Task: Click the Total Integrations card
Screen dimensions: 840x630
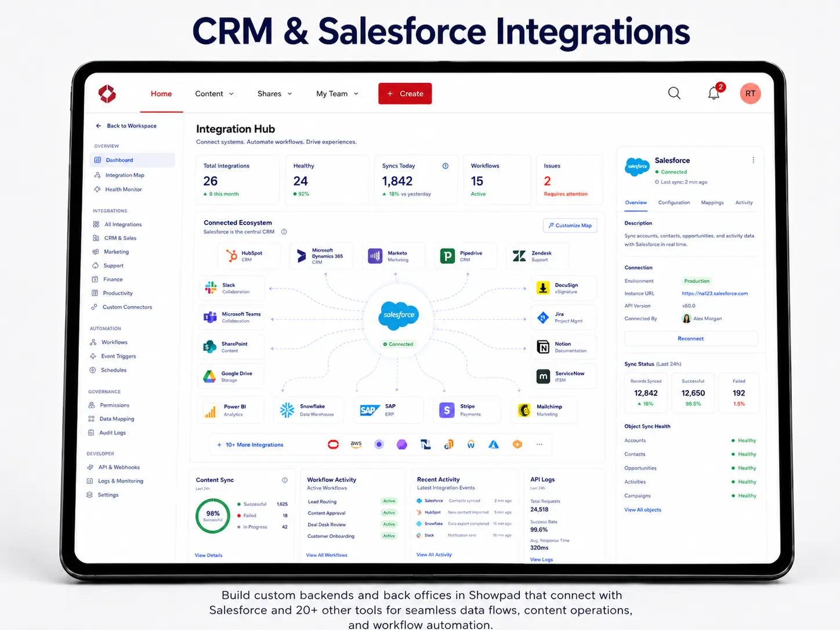Action: [237, 180]
